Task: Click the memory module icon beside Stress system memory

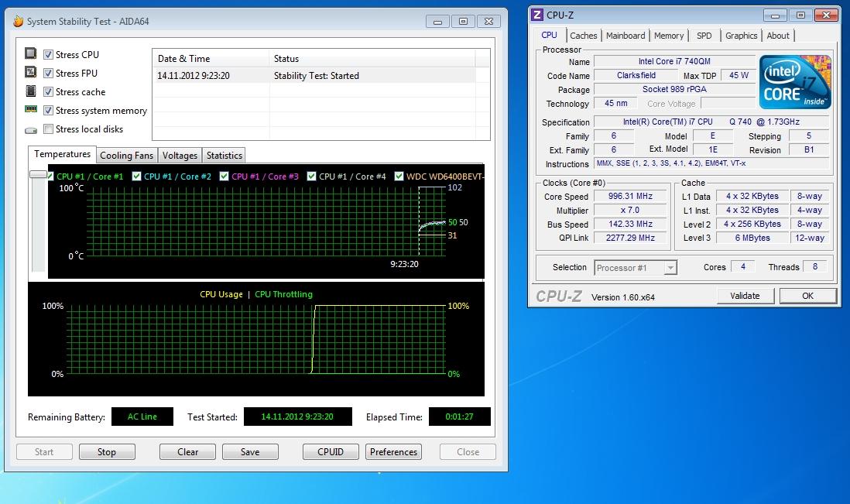Action: (31, 109)
